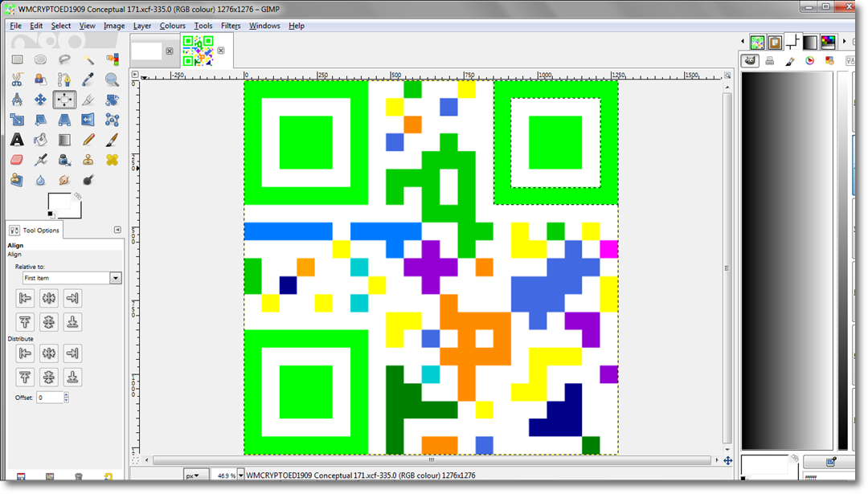Distribute right edges of targets

72,353
